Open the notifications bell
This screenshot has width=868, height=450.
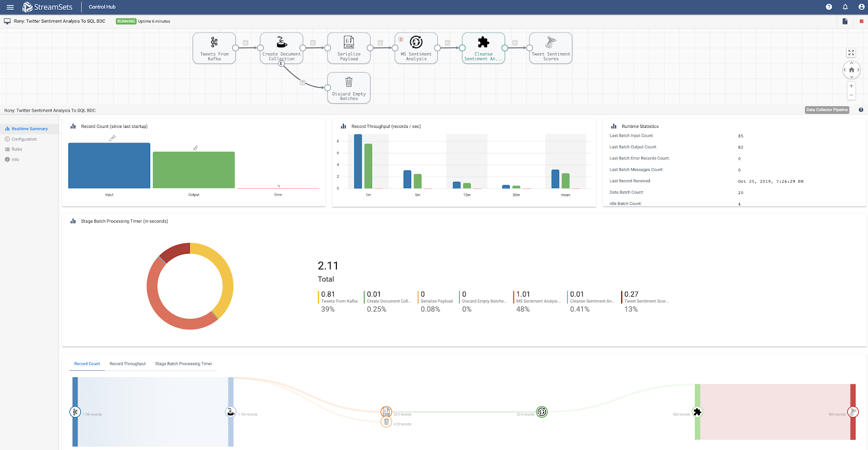(845, 7)
